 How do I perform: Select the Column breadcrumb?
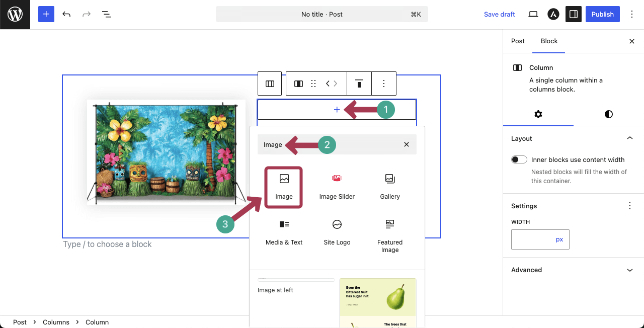coord(97,322)
